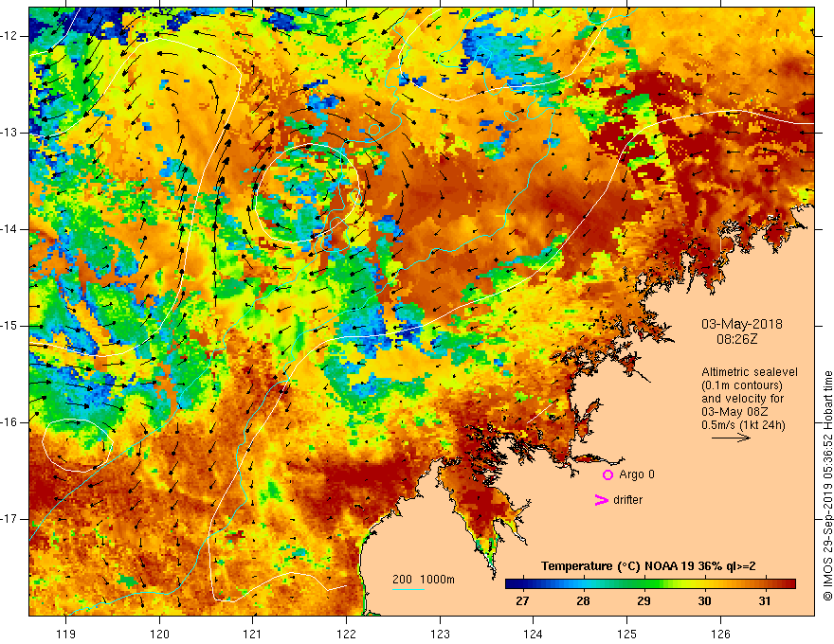The width and height of the screenshot is (834, 644).
Task: Click longitude axis label 126
Action: tap(720, 634)
